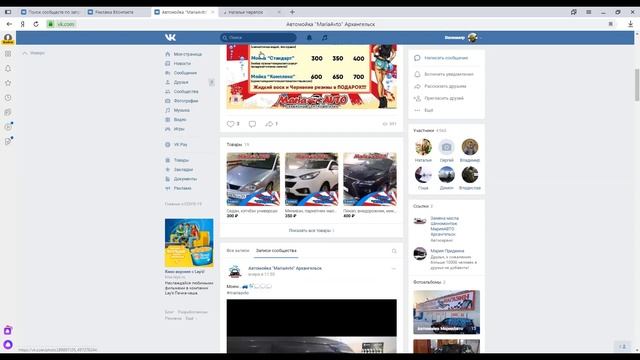Open the music note icon in VK header
This screenshot has width=640, height=360.
click(x=324, y=38)
